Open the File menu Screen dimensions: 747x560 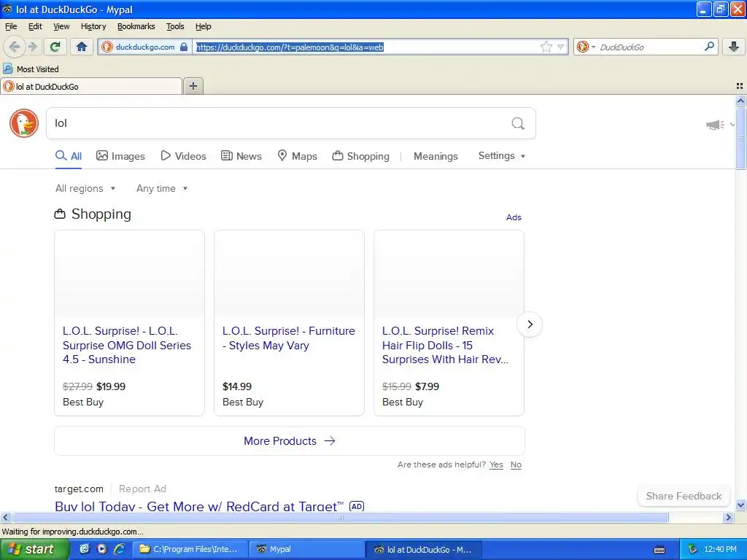(11, 26)
